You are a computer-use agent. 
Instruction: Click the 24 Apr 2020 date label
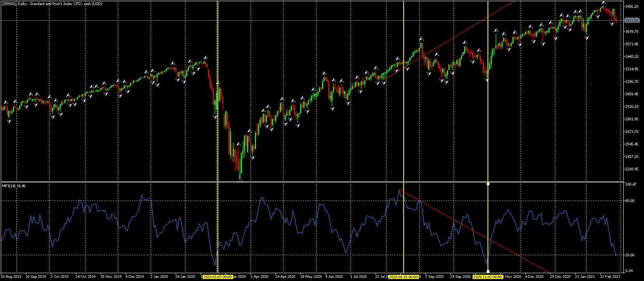(285, 277)
